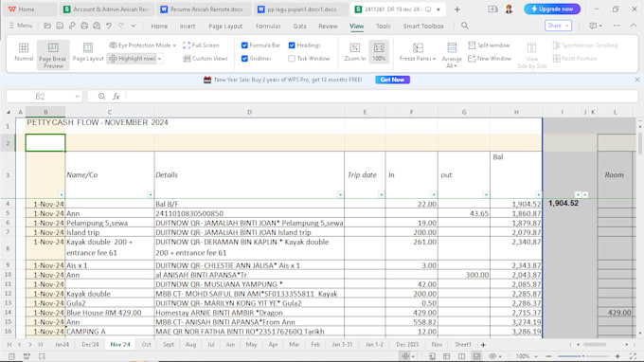Click the Print icon in quick access
This screenshot has width=644, height=362.
click(84, 26)
